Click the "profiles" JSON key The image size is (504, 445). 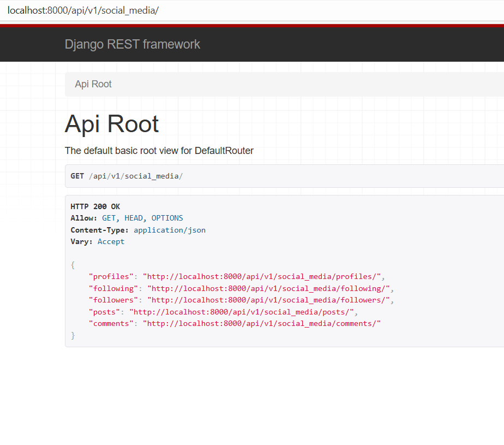(111, 277)
